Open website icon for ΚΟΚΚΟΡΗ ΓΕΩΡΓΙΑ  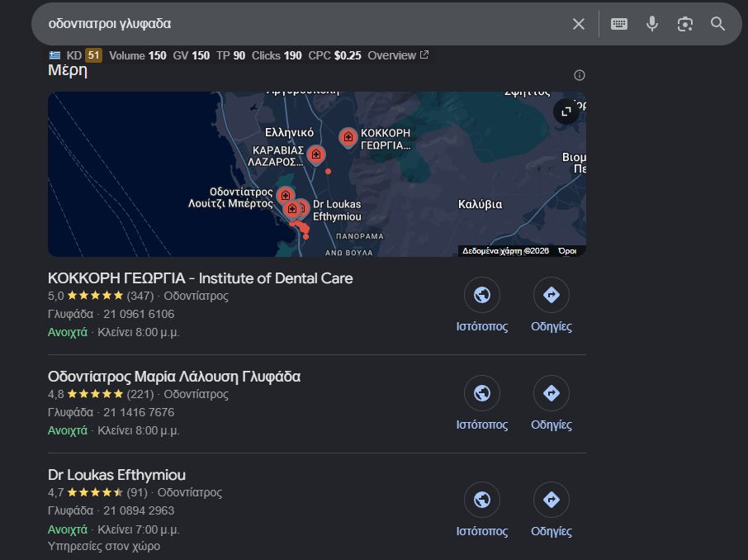point(482,295)
